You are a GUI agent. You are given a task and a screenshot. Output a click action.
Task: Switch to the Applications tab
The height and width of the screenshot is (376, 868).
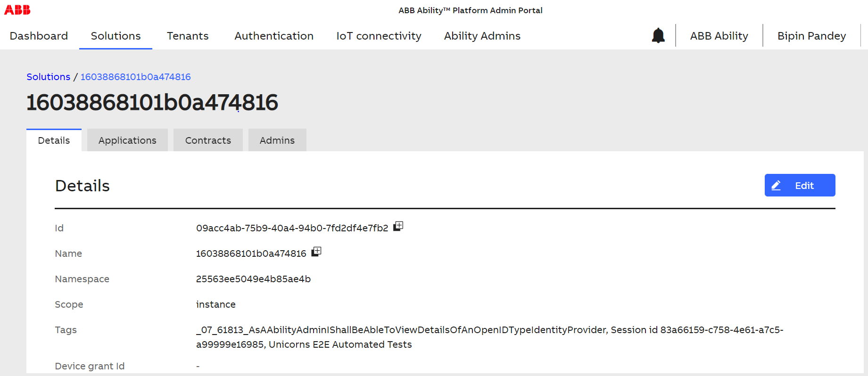pos(127,140)
